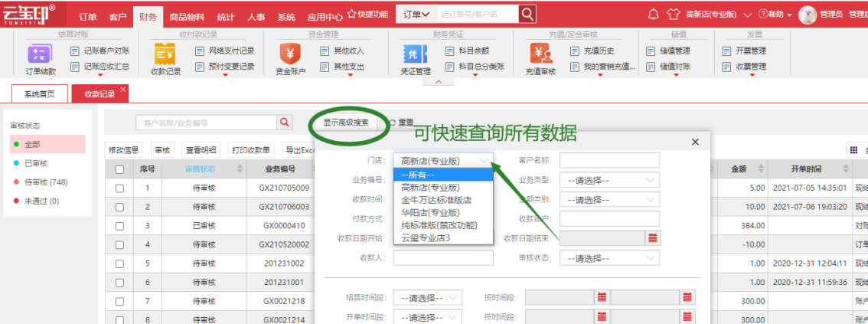The image size is (868, 324).
Task: Open 收票管理 from the ribbon
Action: (745, 67)
